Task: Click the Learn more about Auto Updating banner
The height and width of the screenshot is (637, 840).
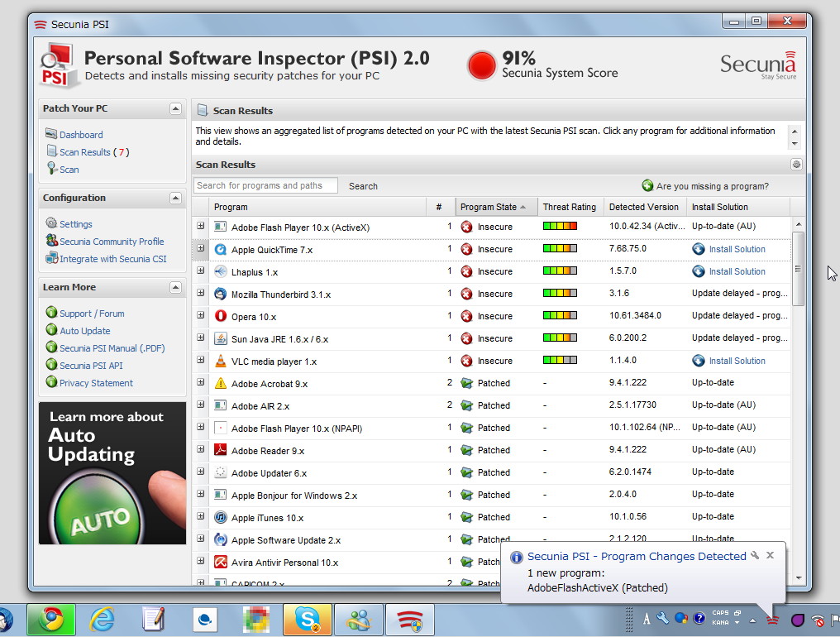Action: point(112,473)
